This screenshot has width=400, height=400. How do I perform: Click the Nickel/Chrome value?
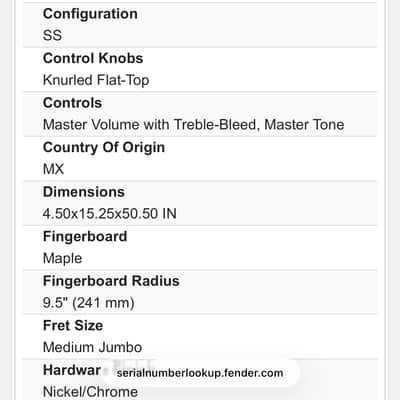pos(90,392)
